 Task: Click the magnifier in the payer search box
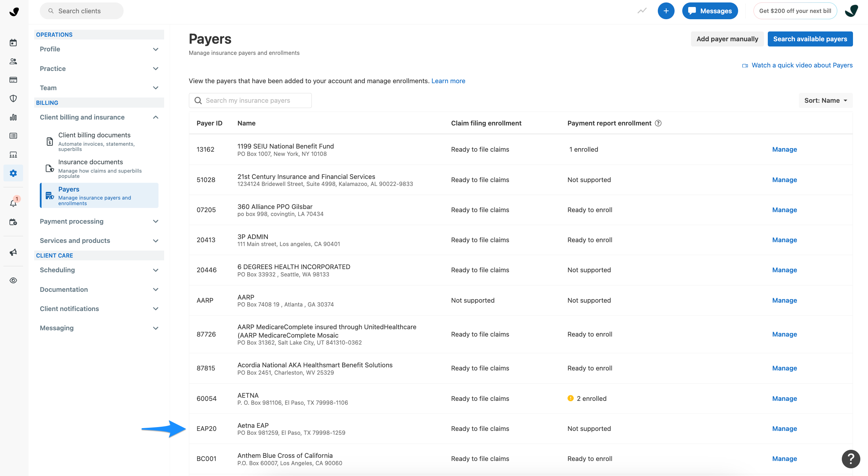(x=198, y=101)
